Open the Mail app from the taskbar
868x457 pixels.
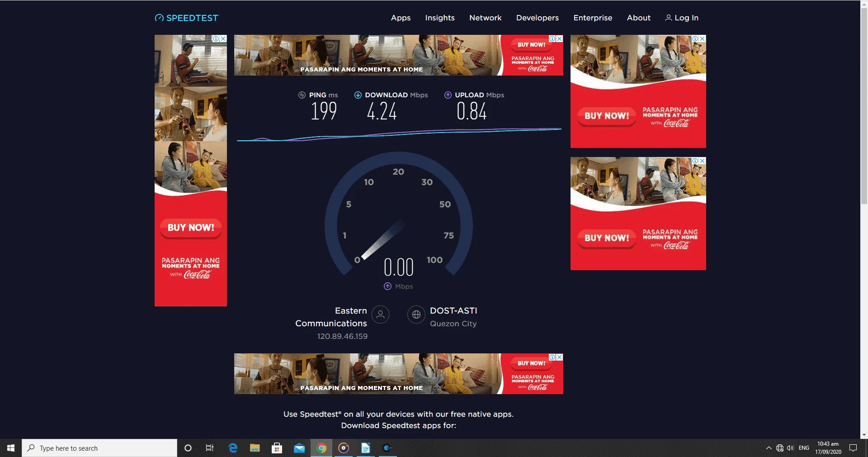point(299,448)
